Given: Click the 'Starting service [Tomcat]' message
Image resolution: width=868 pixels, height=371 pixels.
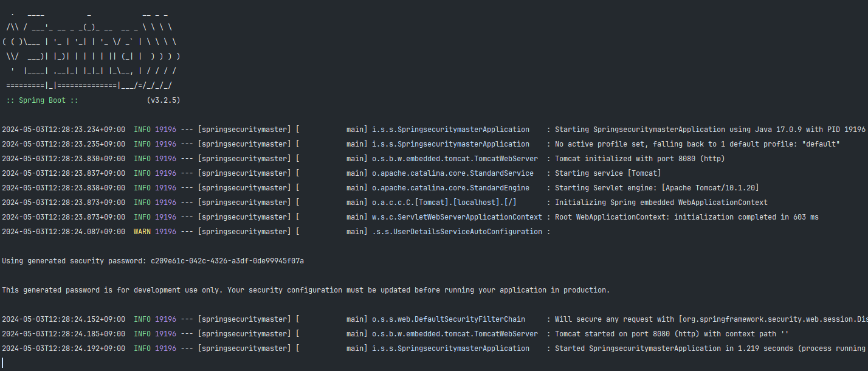Looking at the screenshot, I should click(608, 173).
